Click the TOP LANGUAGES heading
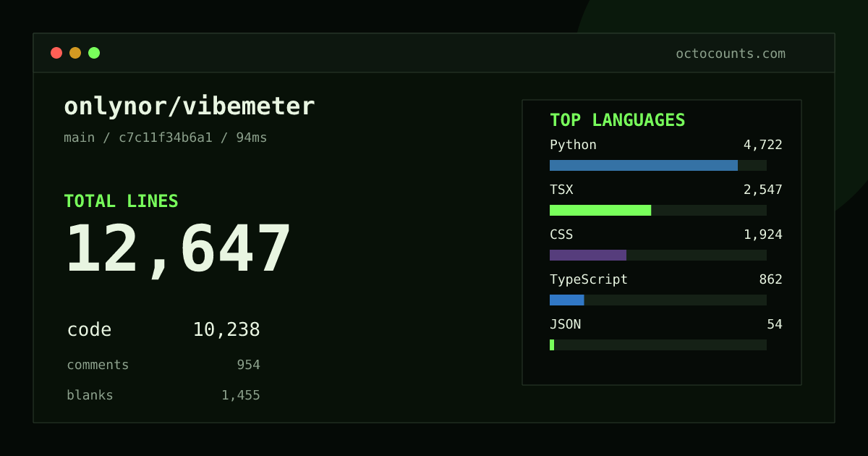This screenshot has height=456, width=868. pos(617,120)
